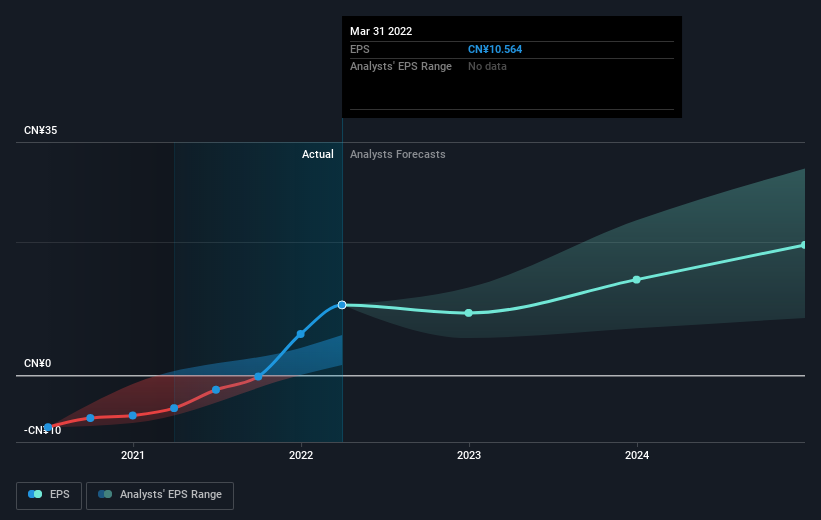Click the CN¥35 y-axis label
This screenshot has height=520, width=821.
pyautogui.click(x=40, y=130)
